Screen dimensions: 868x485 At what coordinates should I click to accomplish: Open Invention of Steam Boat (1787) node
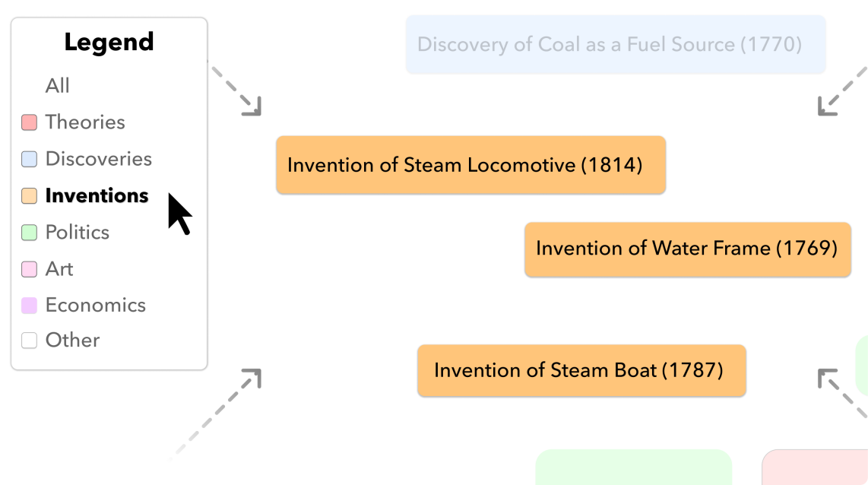(581, 371)
